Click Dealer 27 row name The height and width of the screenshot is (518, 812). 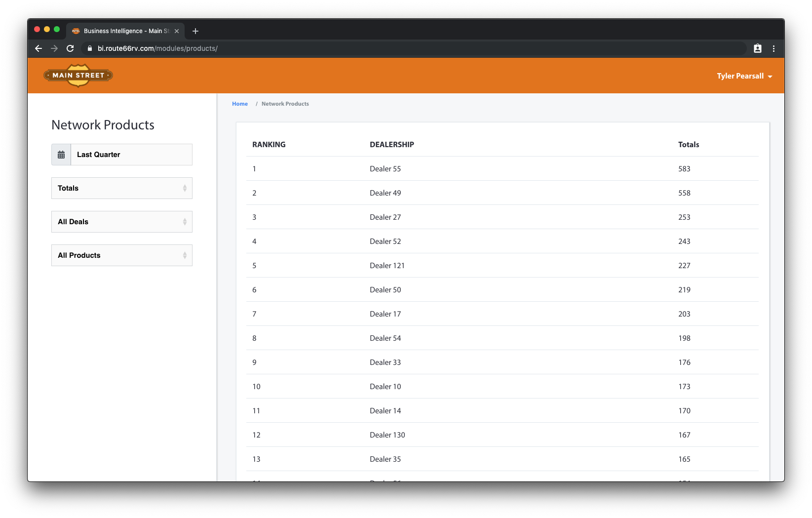click(386, 217)
